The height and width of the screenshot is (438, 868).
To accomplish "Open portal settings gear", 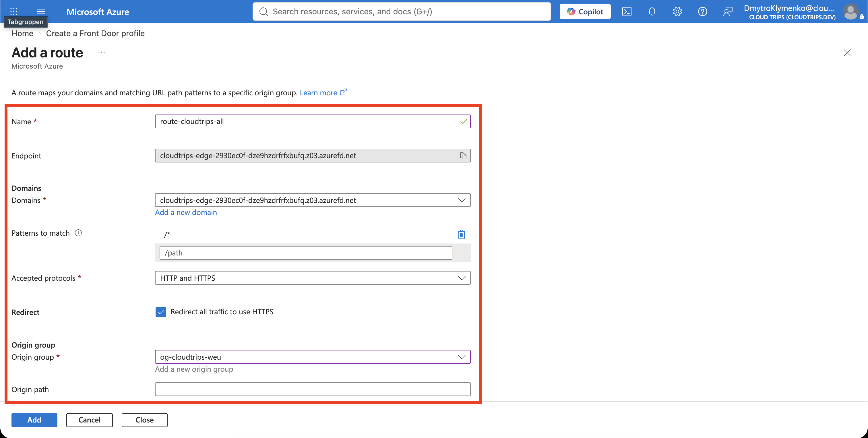I will [x=677, y=11].
